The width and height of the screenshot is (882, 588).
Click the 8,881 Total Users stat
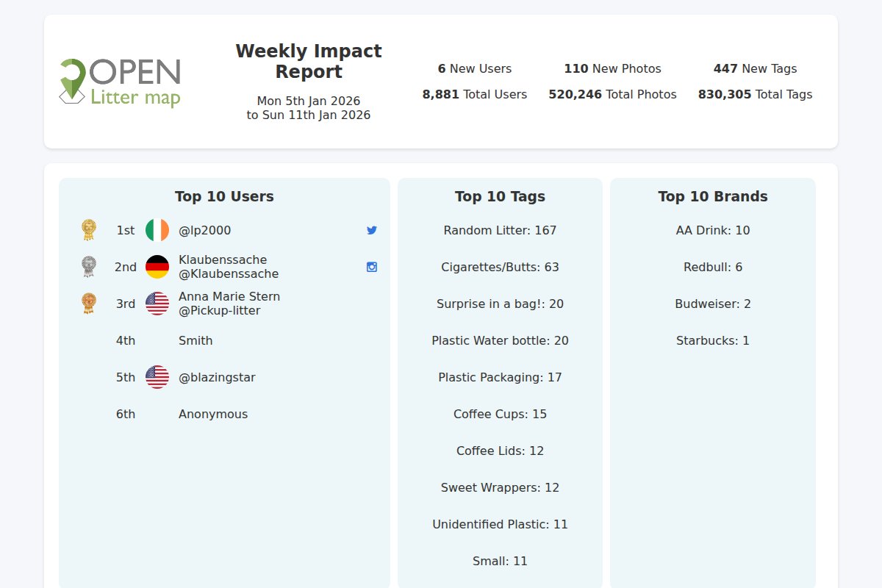click(x=475, y=94)
